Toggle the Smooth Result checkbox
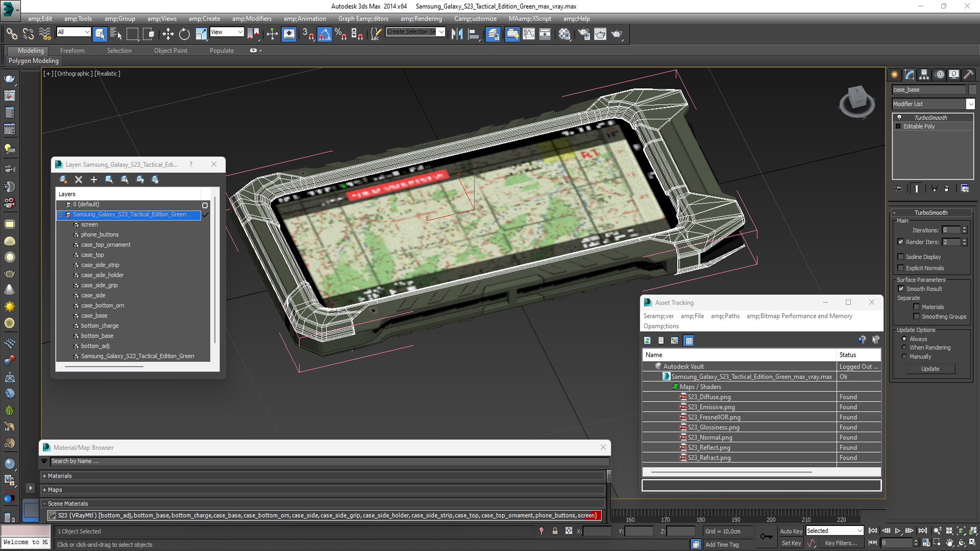 (901, 289)
